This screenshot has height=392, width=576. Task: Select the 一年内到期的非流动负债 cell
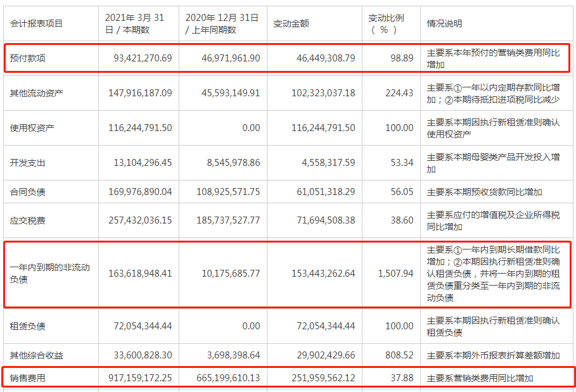coord(49,274)
